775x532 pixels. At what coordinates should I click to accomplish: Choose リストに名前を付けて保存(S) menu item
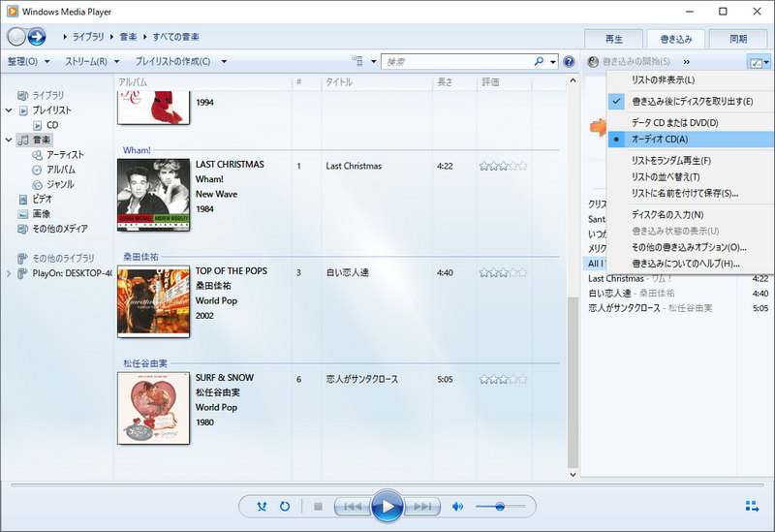[692, 193]
